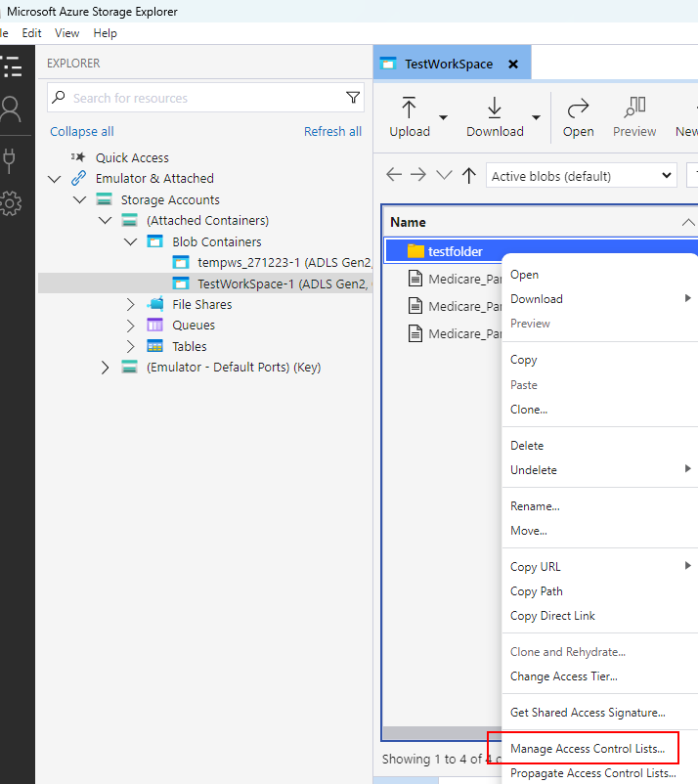Open the Active blobs (default) dropdown
Image resolution: width=698 pixels, height=784 pixels.
click(x=581, y=176)
